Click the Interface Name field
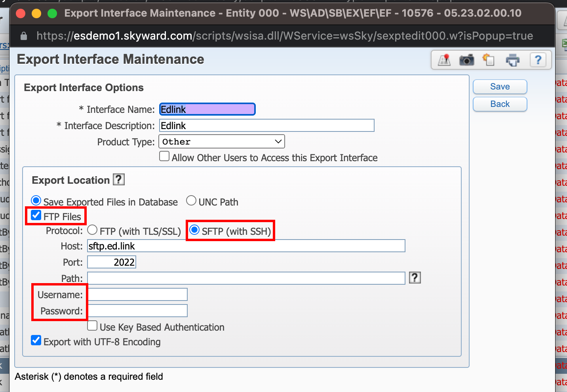The width and height of the screenshot is (567, 392). (x=207, y=109)
